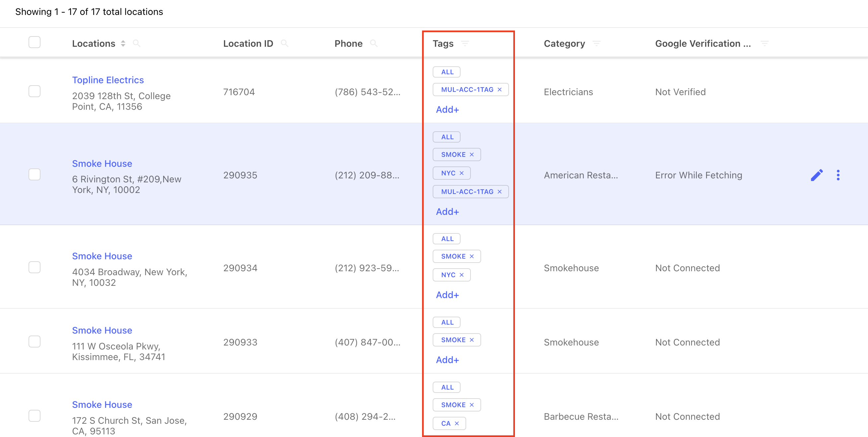868x437 pixels.
Task: Open the Google Verification column filter
Action: [x=764, y=43]
